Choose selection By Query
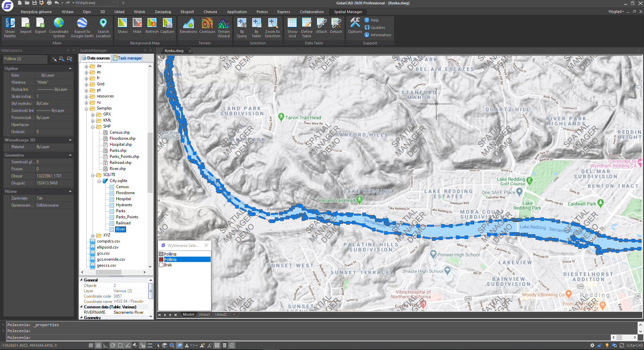This screenshot has height=350, width=644. [x=242, y=28]
